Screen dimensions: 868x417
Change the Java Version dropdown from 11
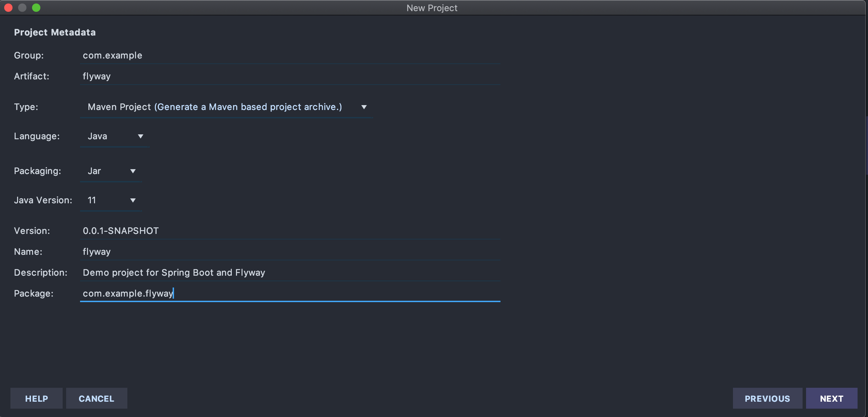[x=111, y=200]
